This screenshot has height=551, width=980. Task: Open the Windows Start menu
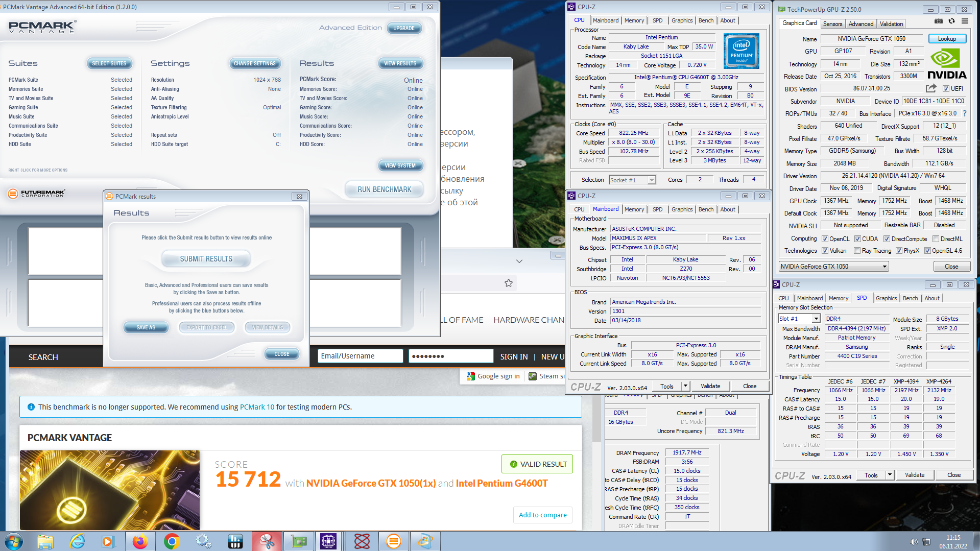coord(14,541)
